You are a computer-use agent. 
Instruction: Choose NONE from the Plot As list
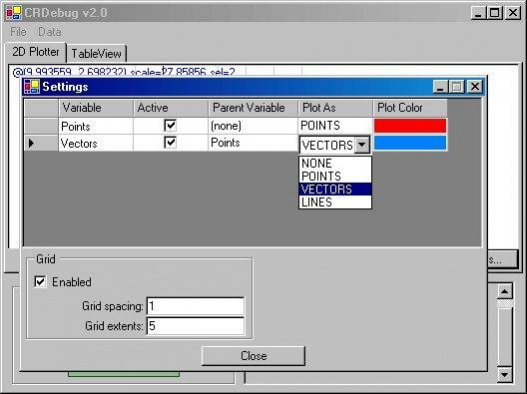(x=335, y=163)
